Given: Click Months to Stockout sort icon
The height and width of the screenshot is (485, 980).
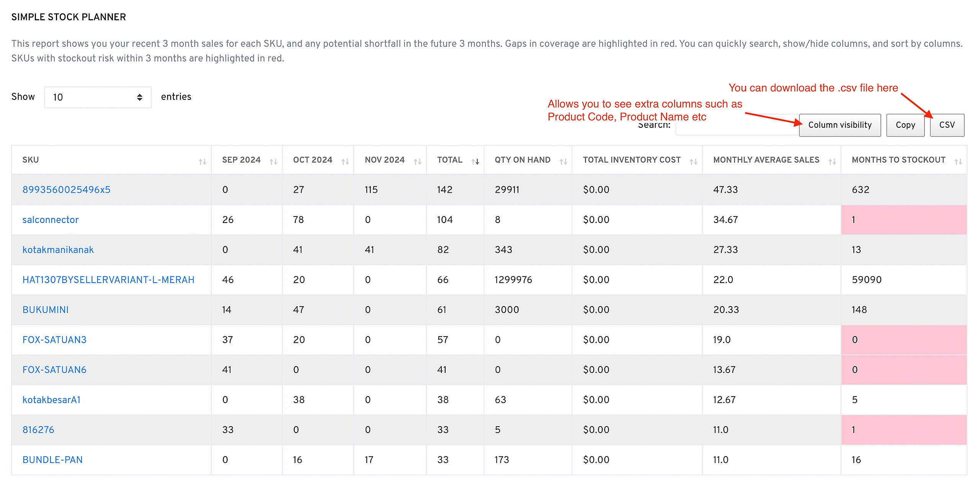Looking at the screenshot, I should point(959,162).
